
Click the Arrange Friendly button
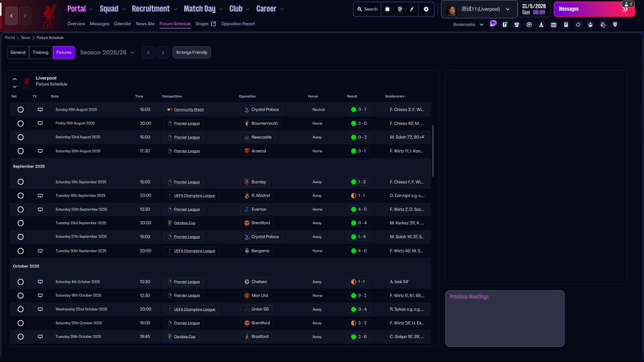click(x=192, y=52)
